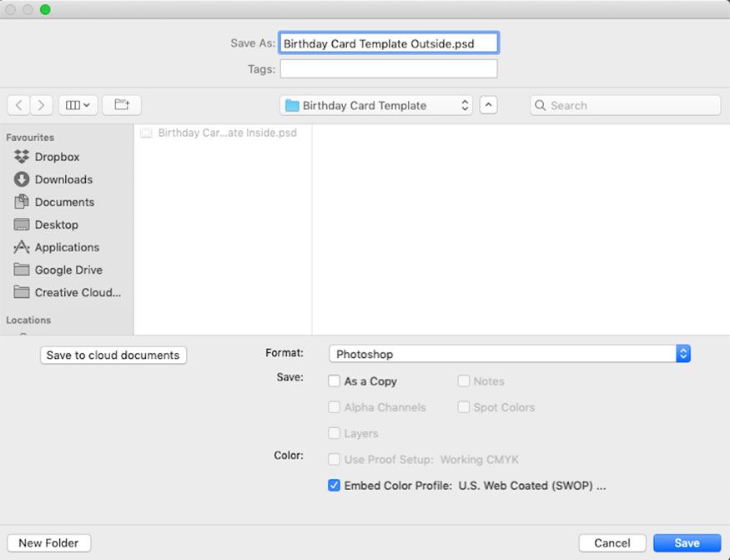Click the Save As filename field
The width and height of the screenshot is (730, 560).
(389, 43)
